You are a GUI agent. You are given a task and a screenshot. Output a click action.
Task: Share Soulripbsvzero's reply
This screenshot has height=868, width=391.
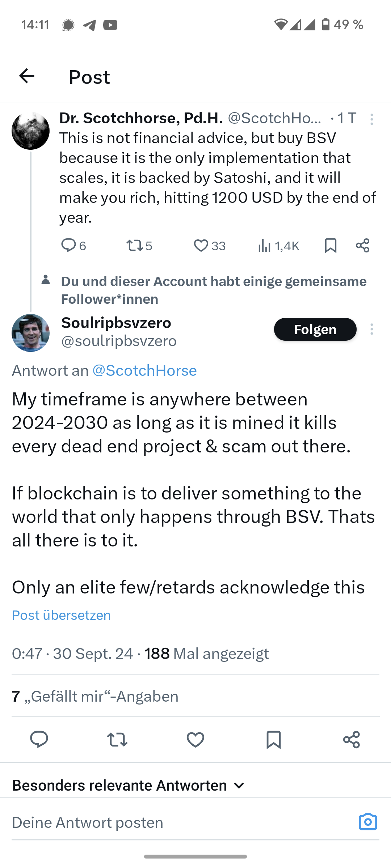pyautogui.click(x=352, y=740)
